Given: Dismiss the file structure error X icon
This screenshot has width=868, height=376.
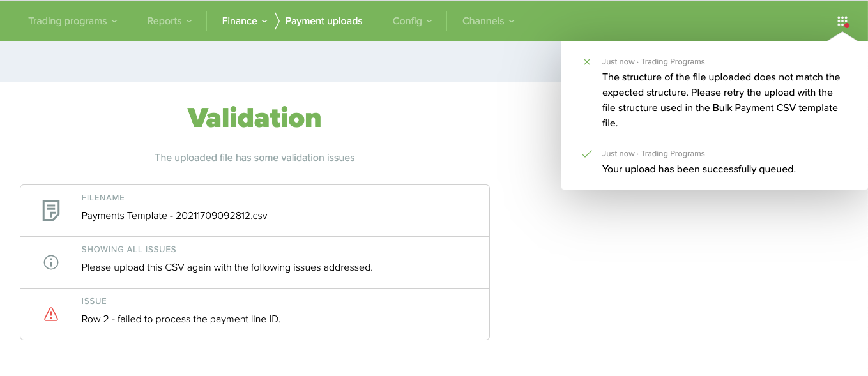Looking at the screenshot, I should pos(587,62).
